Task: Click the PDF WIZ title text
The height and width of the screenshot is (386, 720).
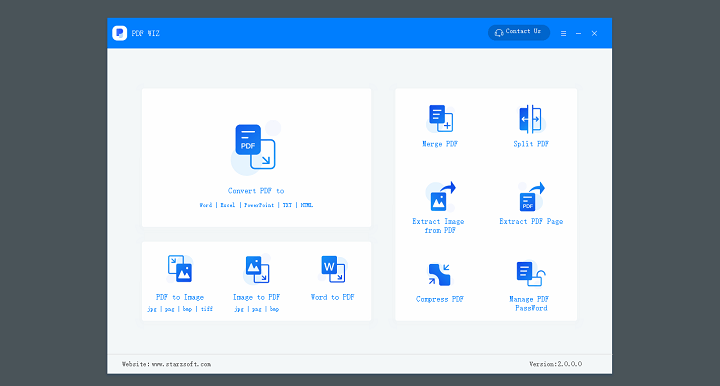Action: [x=146, y=34]
